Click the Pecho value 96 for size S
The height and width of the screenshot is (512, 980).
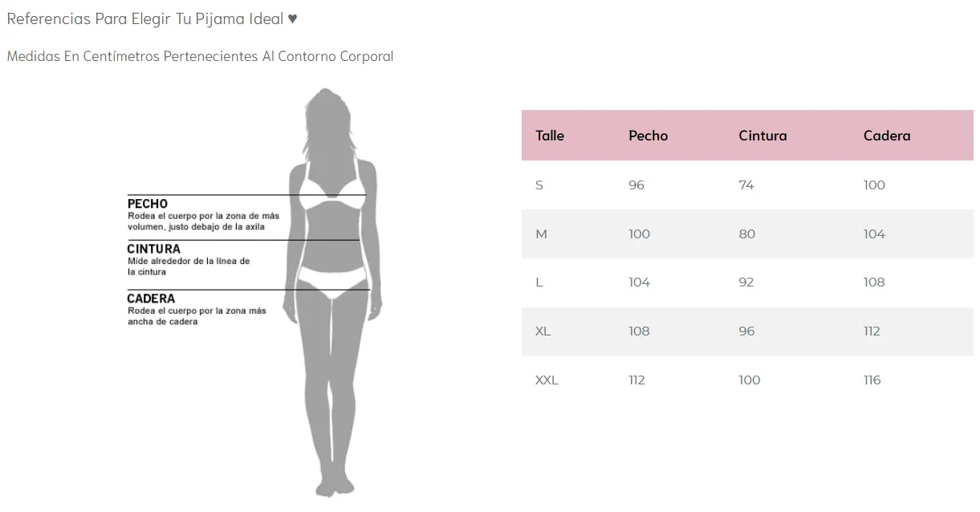coord(636,185)
